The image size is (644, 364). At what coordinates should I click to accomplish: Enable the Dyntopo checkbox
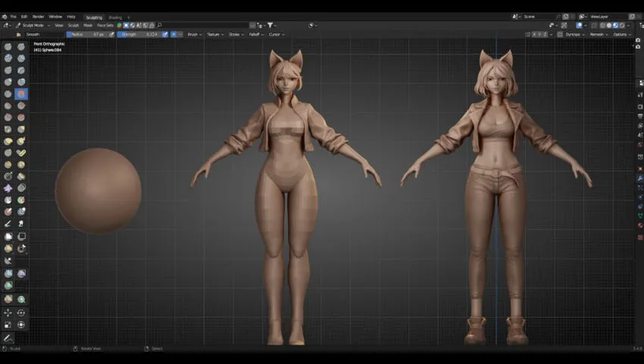click(x=560, y=35)
